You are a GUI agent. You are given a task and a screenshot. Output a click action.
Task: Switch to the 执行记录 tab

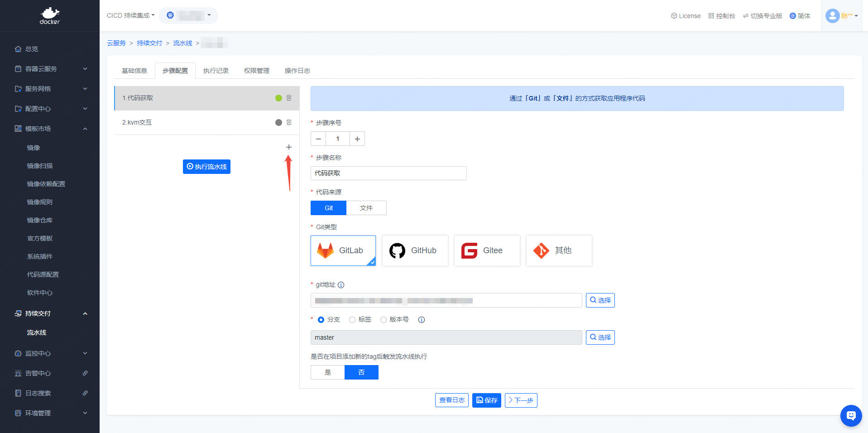click(216, 71)
